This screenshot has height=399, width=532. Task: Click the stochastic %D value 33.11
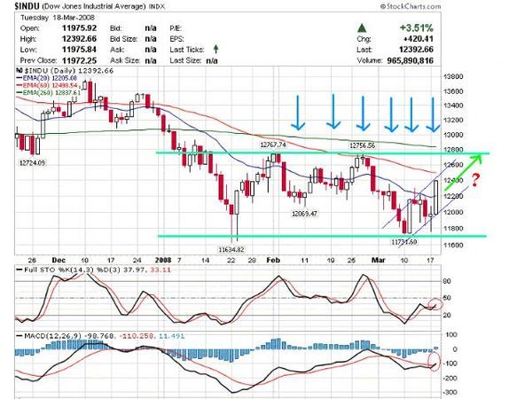pyautogui.click(x=161, y=270)
